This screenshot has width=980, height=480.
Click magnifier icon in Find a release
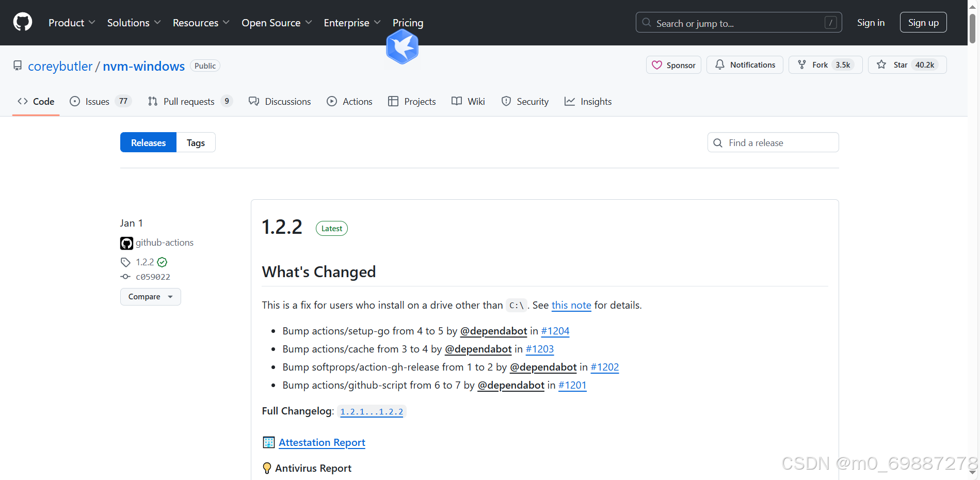(718, 143)
